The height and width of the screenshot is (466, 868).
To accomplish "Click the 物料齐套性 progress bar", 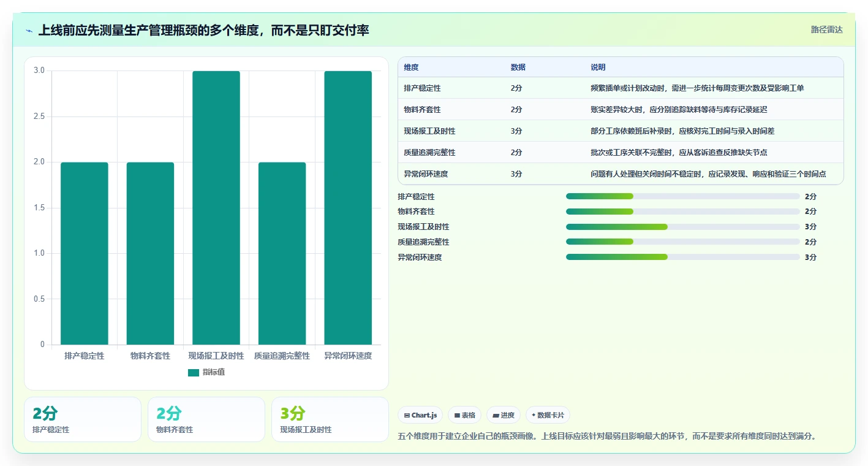I will click(x=683, y=212).
